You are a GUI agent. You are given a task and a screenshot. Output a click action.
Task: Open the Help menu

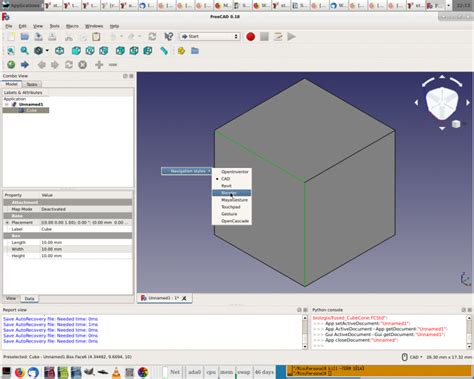click(x=114, y=26)
